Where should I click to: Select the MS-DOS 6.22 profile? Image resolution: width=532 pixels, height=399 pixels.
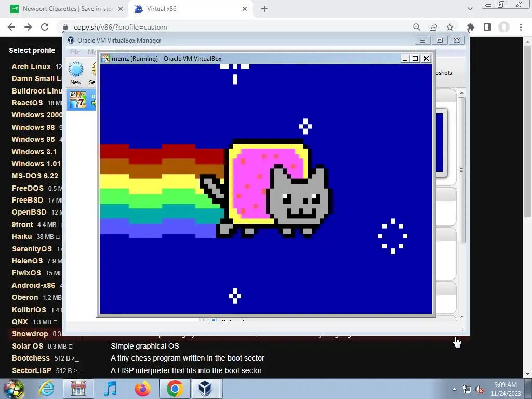(x=35, y=176)
